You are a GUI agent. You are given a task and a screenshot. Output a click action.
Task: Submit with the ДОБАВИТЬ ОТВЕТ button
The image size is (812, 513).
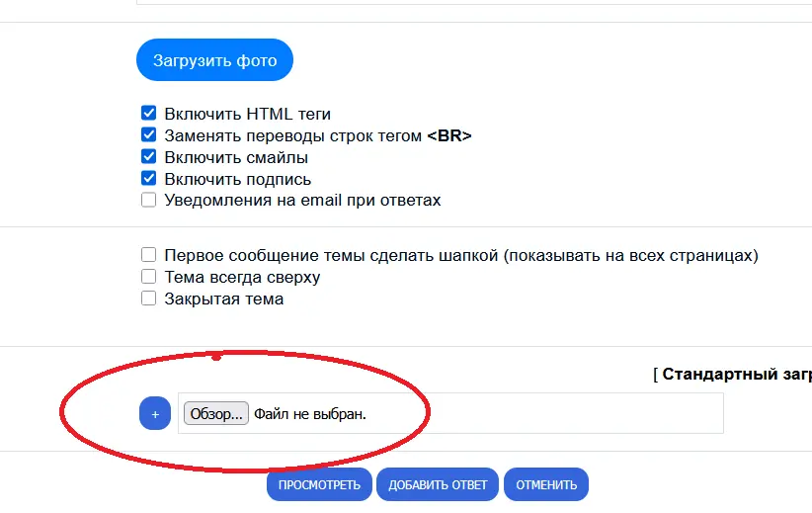tap(438, 485)
